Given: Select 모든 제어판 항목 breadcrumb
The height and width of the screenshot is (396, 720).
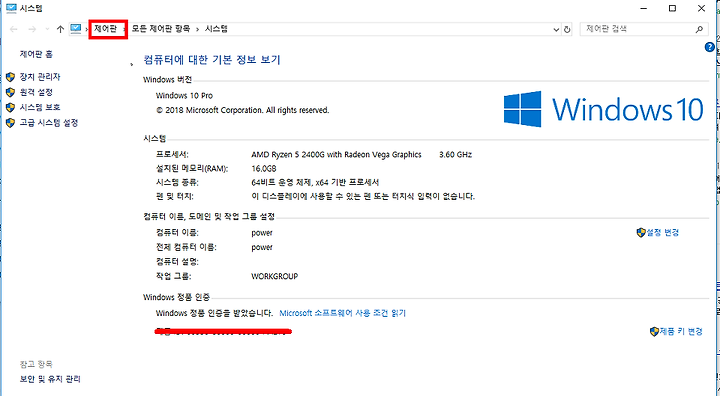Looking at the screenshot, I should pyautogui.click(x=161, y=29).
